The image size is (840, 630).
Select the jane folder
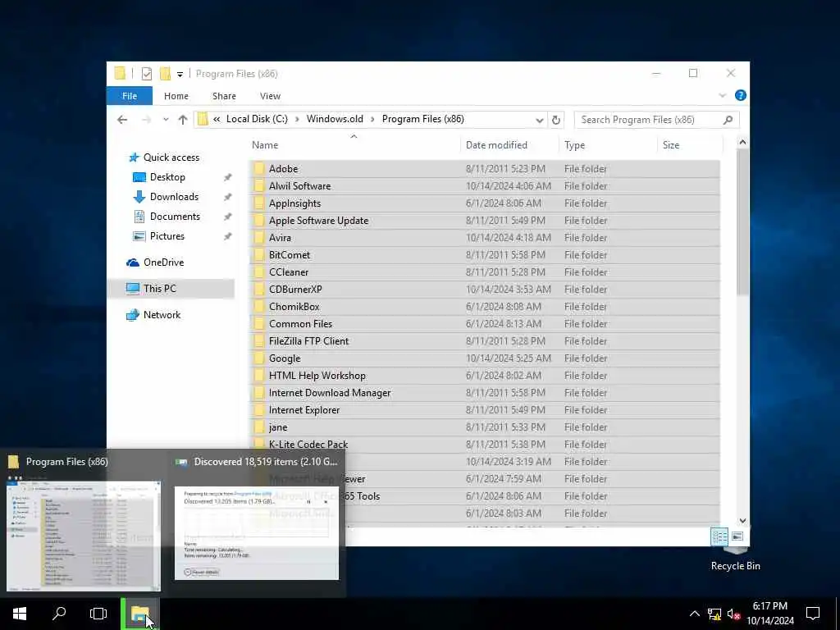coord(484,427)
